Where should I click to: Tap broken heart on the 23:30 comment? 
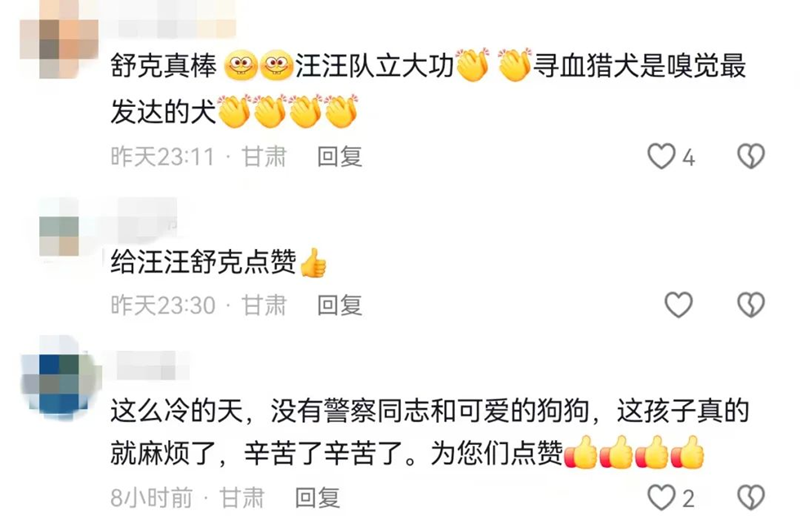click(751, 305)
